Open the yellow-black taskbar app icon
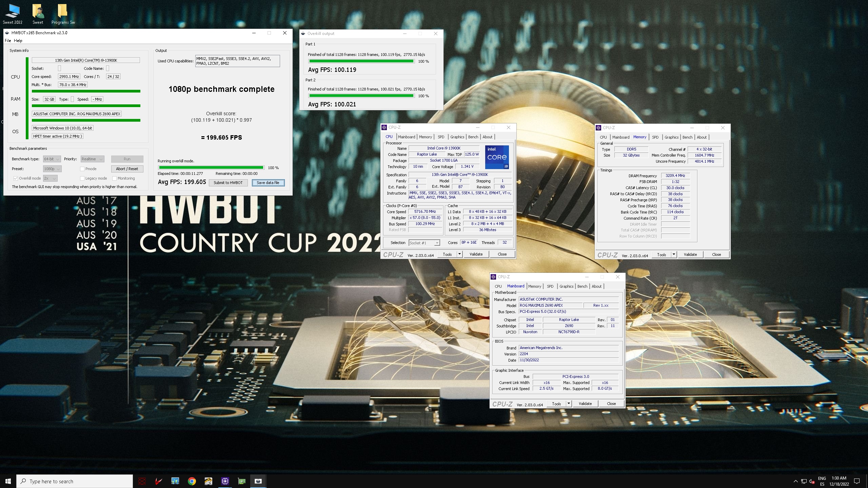The image size is (868, 488). point(208,481)
